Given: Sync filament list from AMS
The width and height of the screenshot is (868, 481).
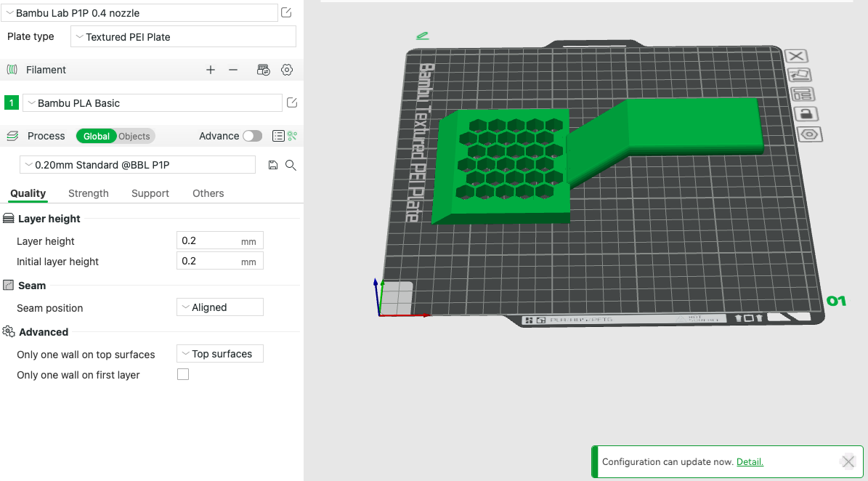Looking at the screenshot, I should pos(264,70).
